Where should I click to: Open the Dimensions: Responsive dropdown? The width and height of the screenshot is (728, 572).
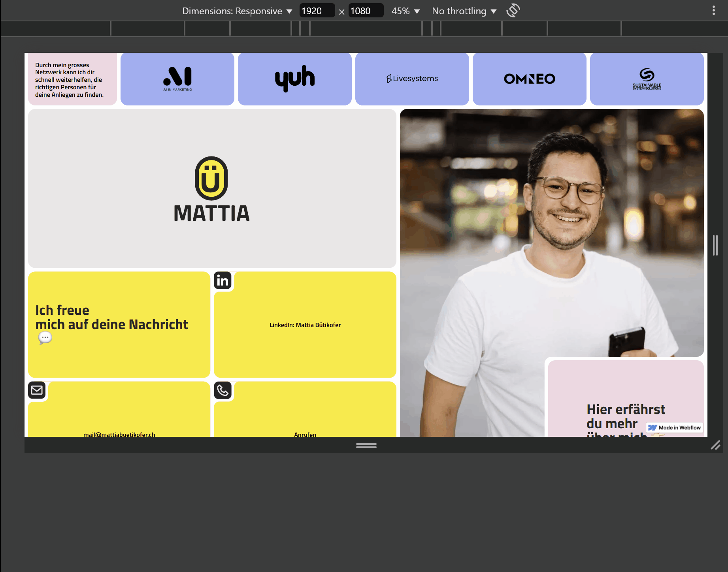237,11
